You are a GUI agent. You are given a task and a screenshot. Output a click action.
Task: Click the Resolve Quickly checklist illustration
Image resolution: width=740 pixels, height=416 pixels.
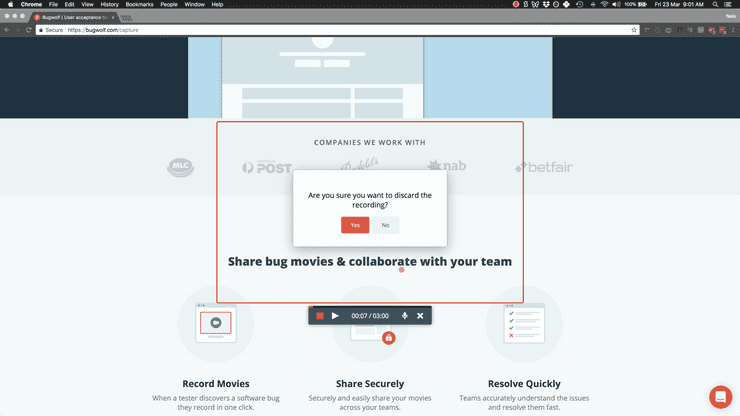click(524, 323)
